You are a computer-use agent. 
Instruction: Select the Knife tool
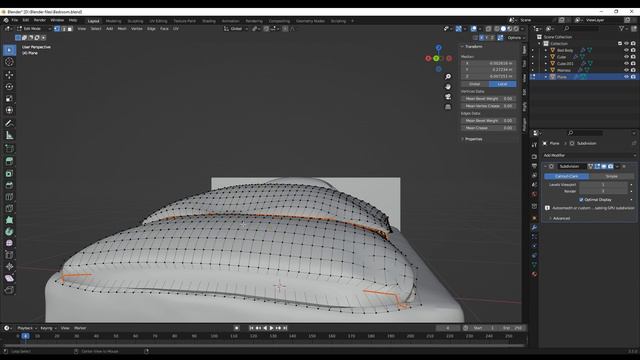pyautogui.click(x=9, y=209)
